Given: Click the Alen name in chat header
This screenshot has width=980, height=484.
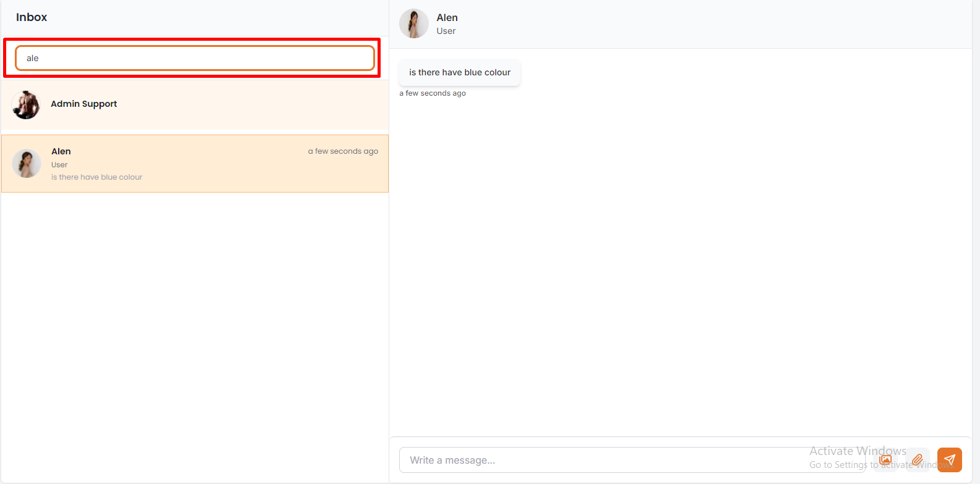Looking at the screenshot, I should coord(447,17).
